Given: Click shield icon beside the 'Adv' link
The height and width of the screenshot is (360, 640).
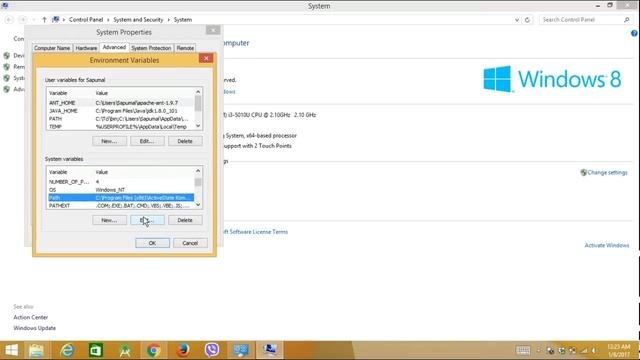Looking at the screenshot, I should [x=7, y=89].
